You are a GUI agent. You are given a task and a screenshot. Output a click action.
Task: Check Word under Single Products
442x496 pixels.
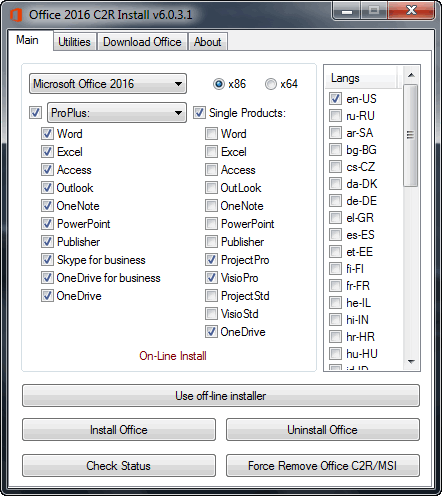(x=211, y=134)
